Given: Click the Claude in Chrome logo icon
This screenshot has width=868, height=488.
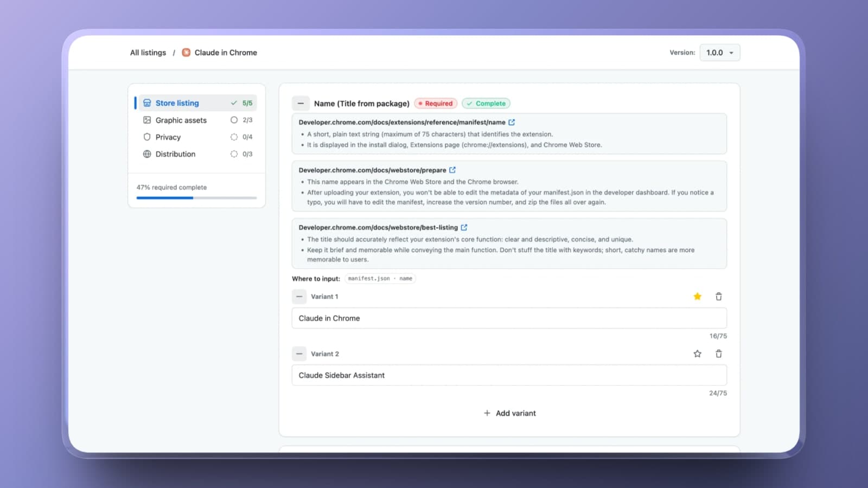Looking at the screenshot, I should tap(186, 53).
